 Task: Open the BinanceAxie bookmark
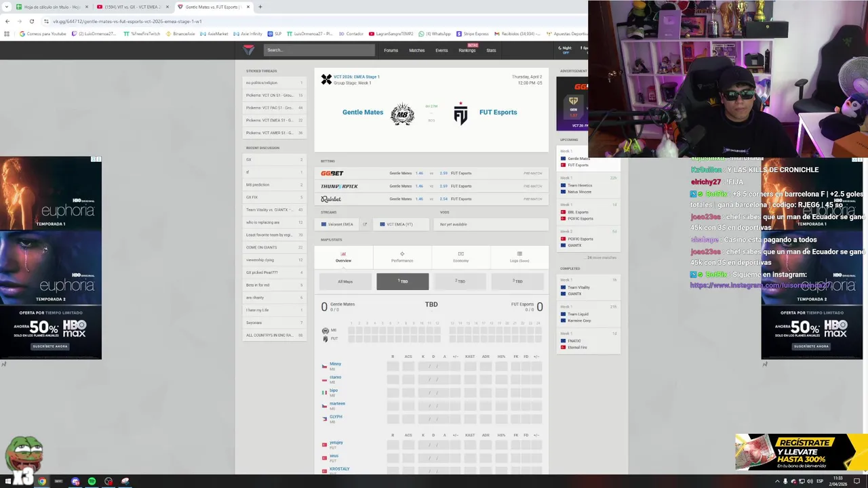pos(180,33)
